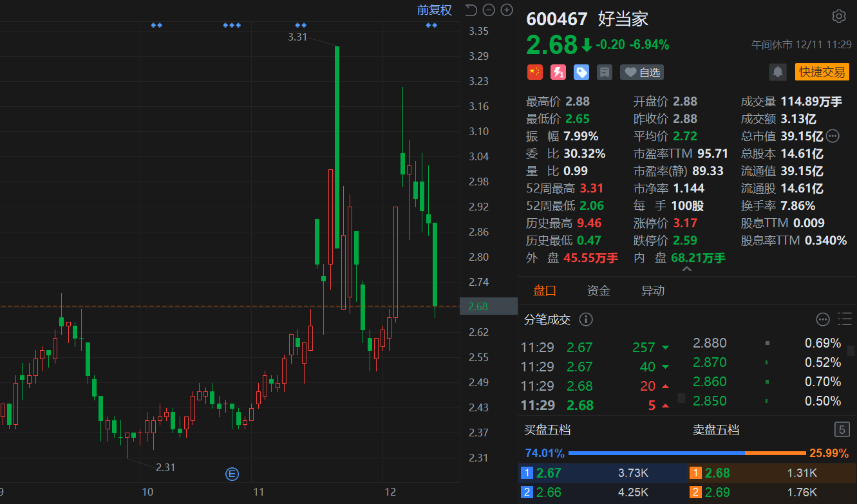The image size is (857, 504).
Task: Toggle list view for 分笔成交
Action: [844, 319]
